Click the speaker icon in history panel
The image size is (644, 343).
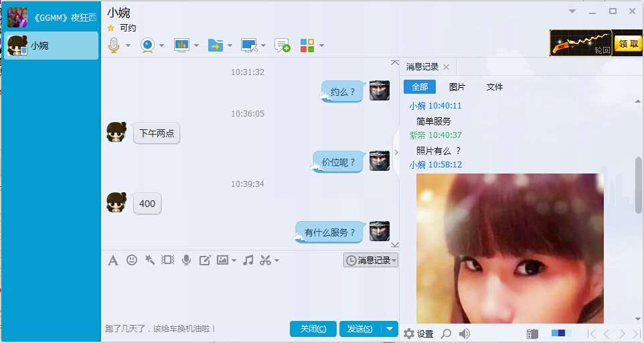point(465,334)
